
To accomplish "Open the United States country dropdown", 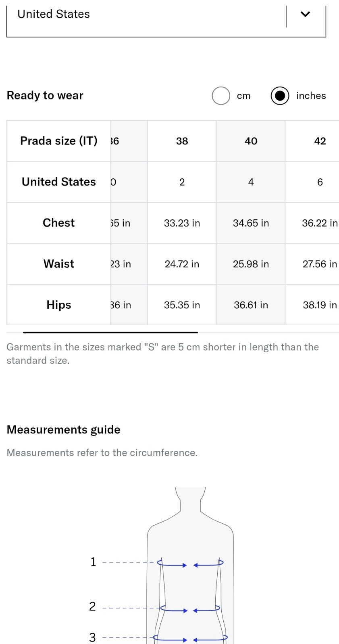I will pyautogui.click(x=166, y=18).
